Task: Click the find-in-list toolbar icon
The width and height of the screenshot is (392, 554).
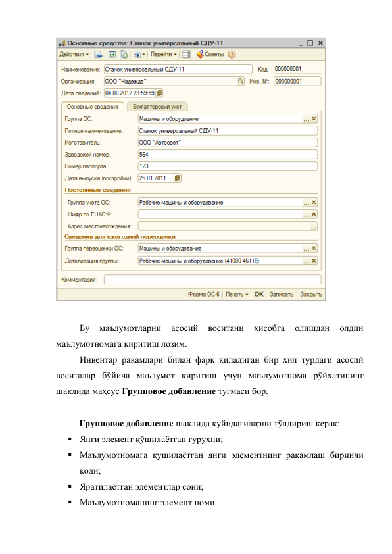Action: point(98,55)
